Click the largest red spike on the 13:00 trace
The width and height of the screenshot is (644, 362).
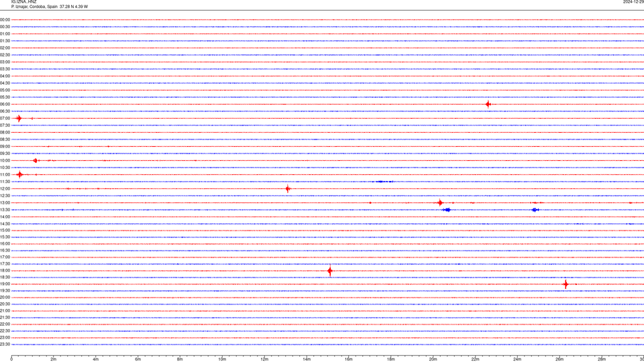pos(440,202)
